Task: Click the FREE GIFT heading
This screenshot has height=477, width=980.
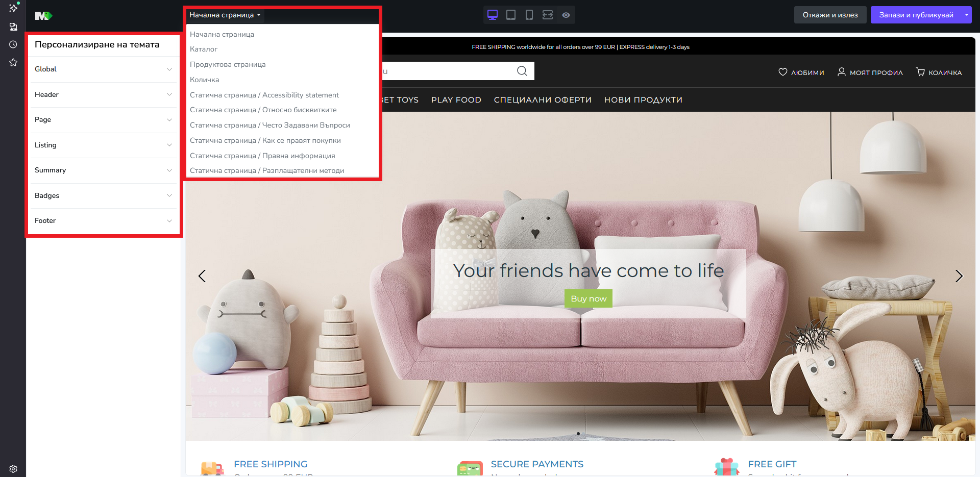Action: pos(772,464)
